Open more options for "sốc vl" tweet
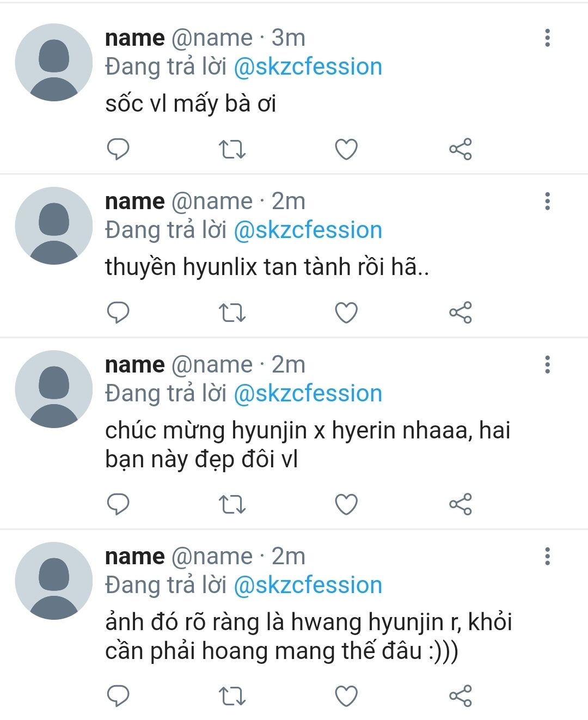 tap(547, 38)
